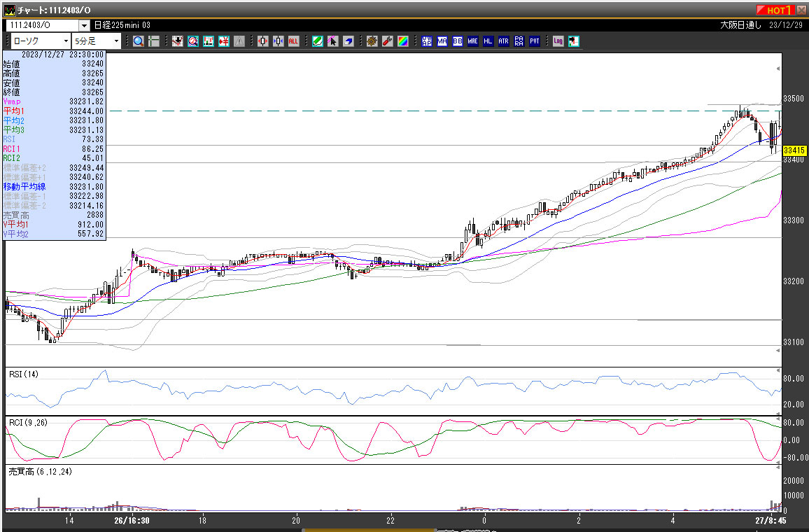
Task: Click the magnifier icon with number 2
Action: pyautogui.click(x=193, y=41)
